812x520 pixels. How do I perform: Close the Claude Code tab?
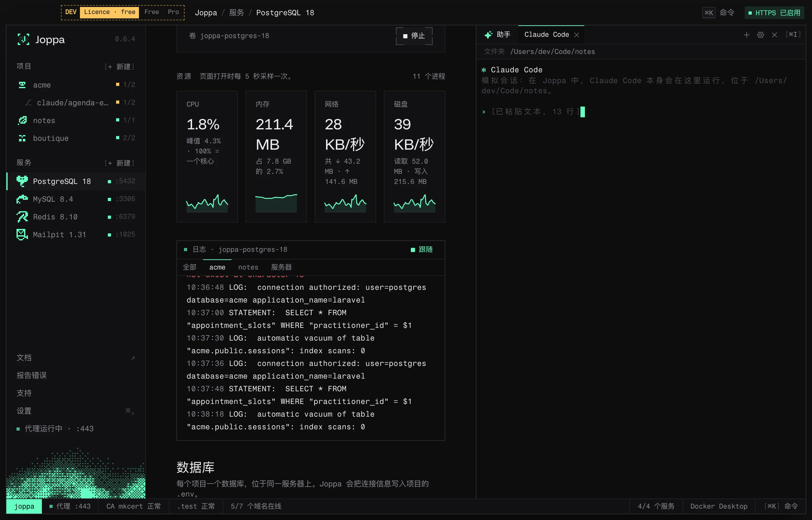pyautogui.click(x=577, y=35)
